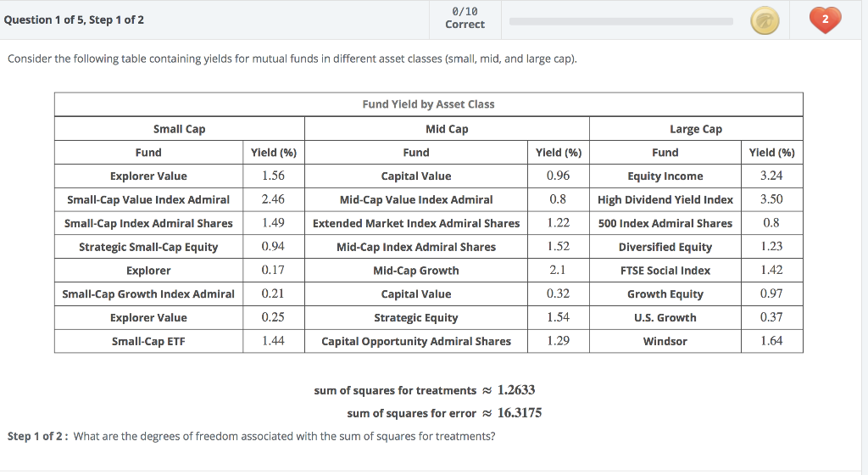Click the 0/10 Correct score box
868x475 pixels.
[465, 18]
